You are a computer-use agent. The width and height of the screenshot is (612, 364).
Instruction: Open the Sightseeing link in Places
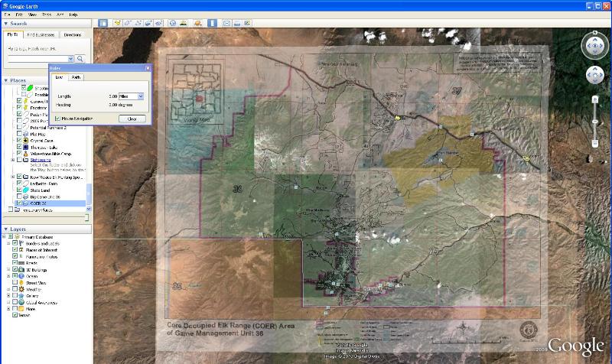tap(41, 160)
